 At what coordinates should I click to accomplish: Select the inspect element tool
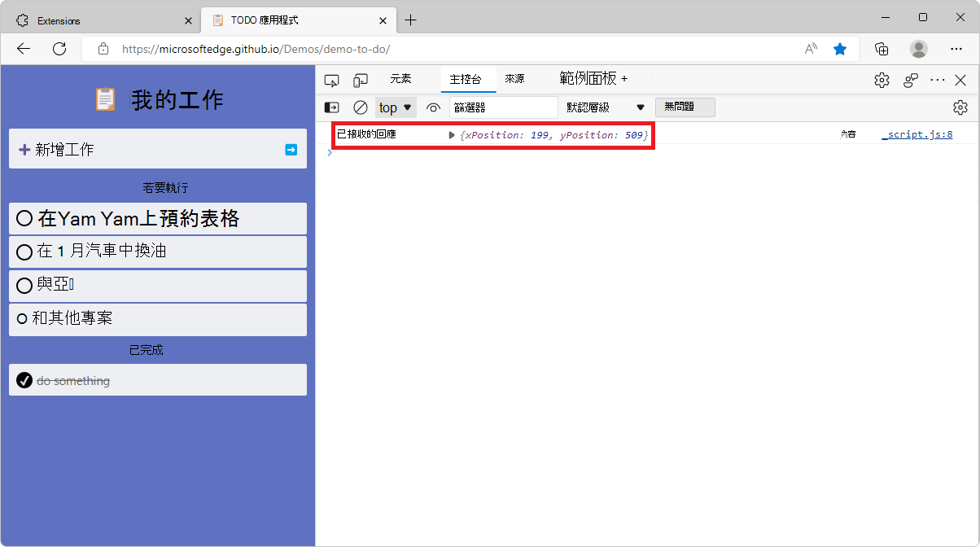[x=331, y=80]
